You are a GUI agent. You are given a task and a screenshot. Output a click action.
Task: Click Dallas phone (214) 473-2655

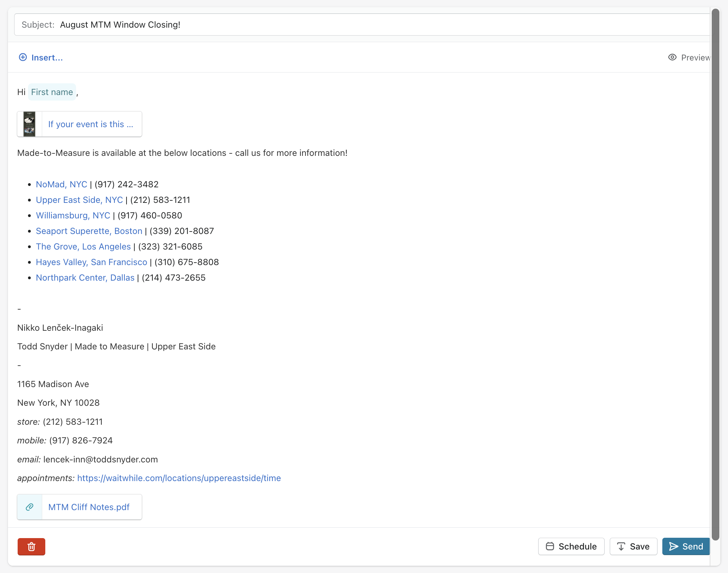click(174, 278)
